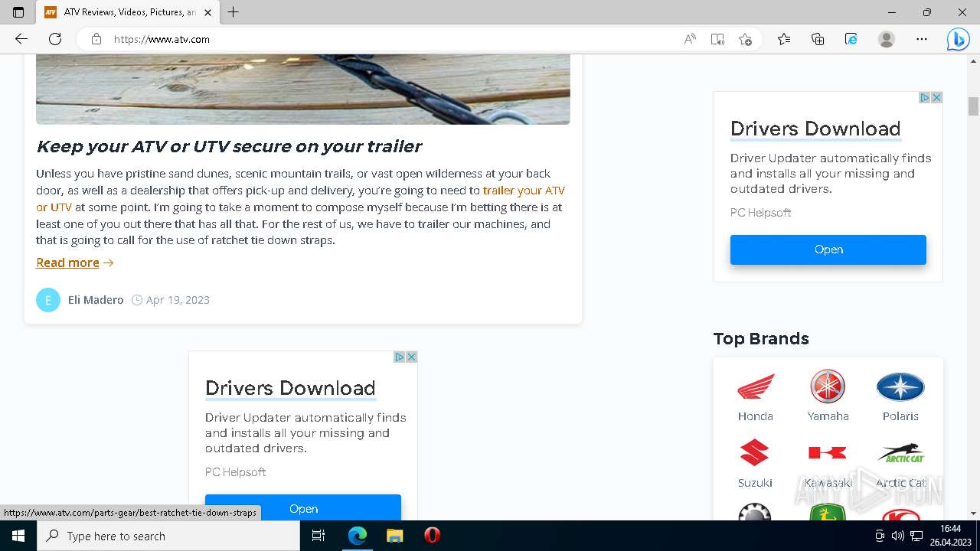Open Opera browser from taskbar
The width and height of the screenshot is (980, 551).
pyautogui.click(x=432, y=536)
